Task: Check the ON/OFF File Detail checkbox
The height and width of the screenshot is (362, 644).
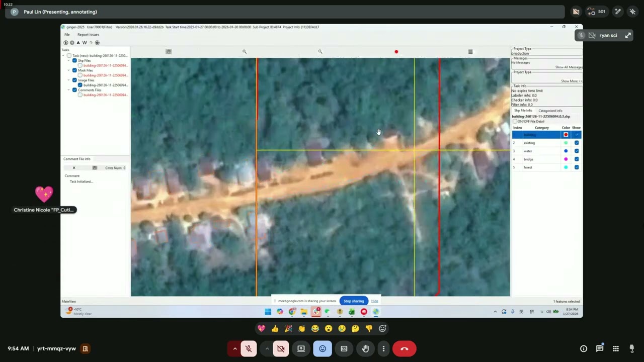Action: 515,121
